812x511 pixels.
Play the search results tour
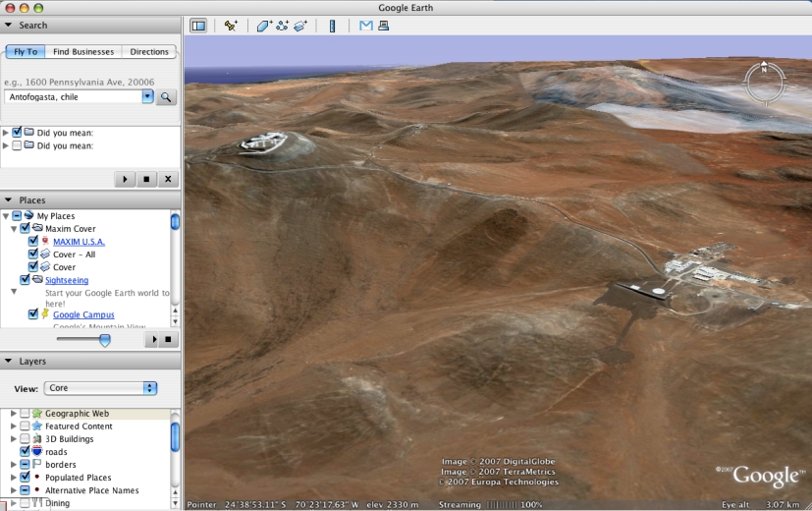coord(125,179)
